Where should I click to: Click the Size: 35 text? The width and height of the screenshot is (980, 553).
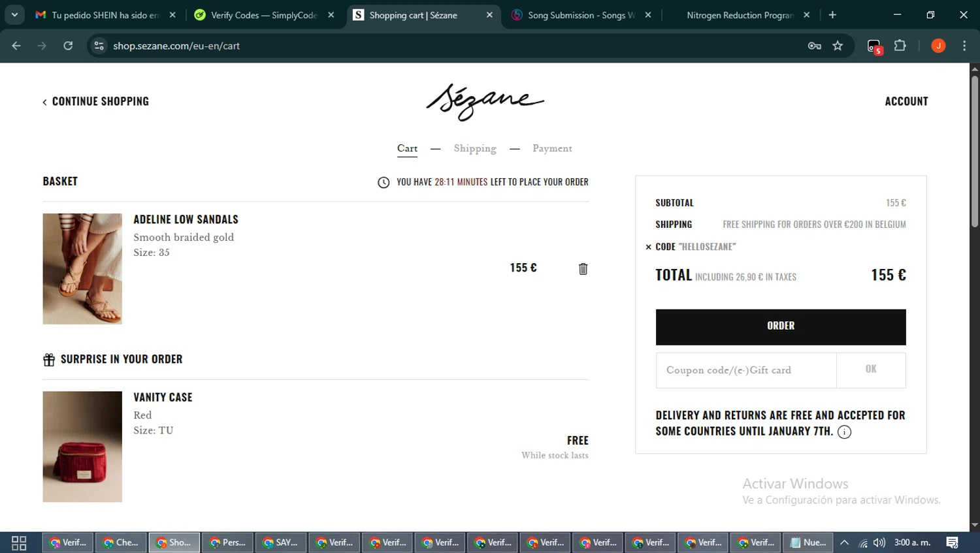click(152, 253)
